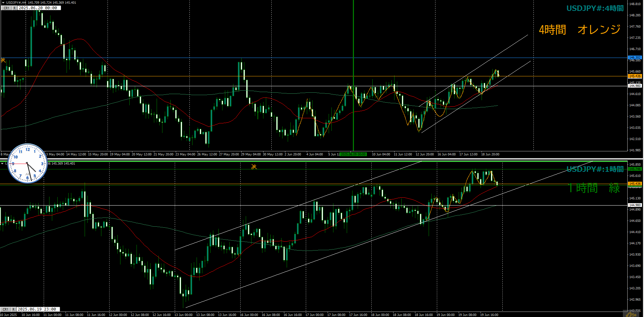Click the 142.725 price at the bottom of the one-hour scale
Viewport: 644px width, 317px height.
[635, 311]
